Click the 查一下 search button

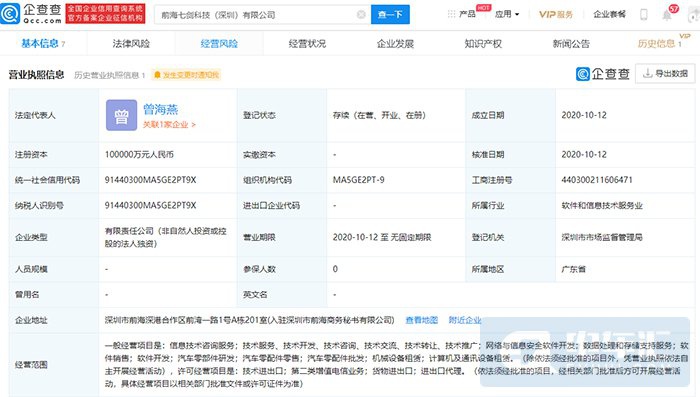coord(390,15)
